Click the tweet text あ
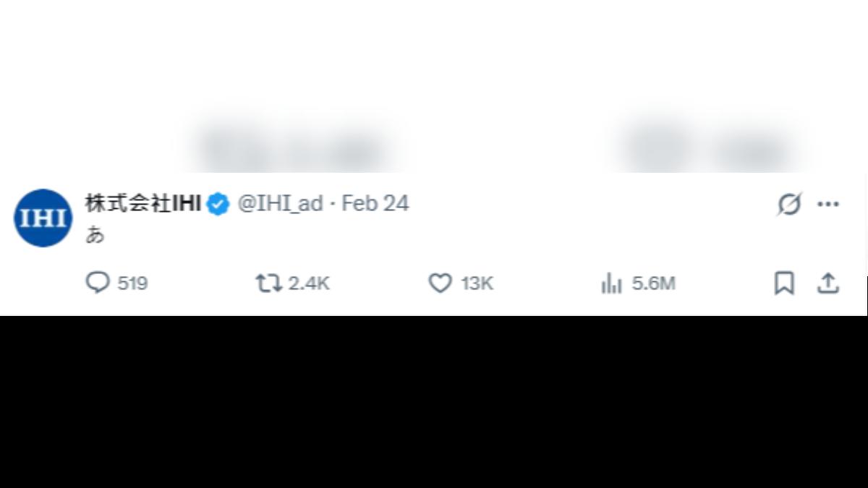Screen dimensions: 868x488 pos(95,235)
